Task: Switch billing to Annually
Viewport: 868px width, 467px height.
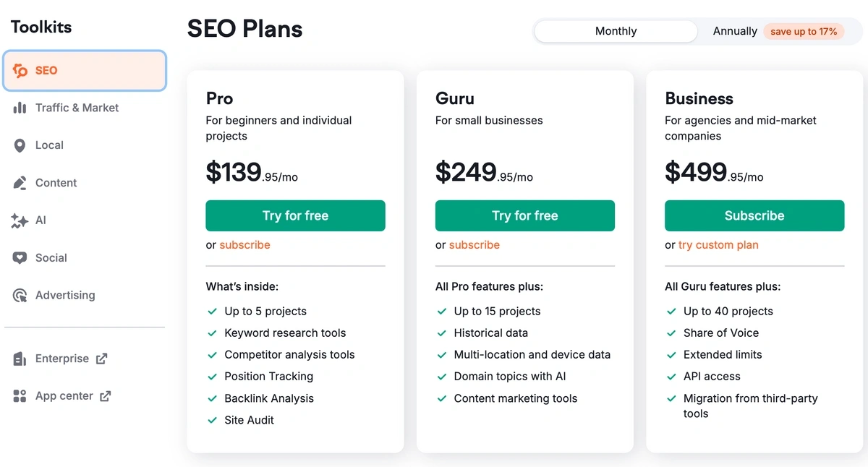Action: 734,31
